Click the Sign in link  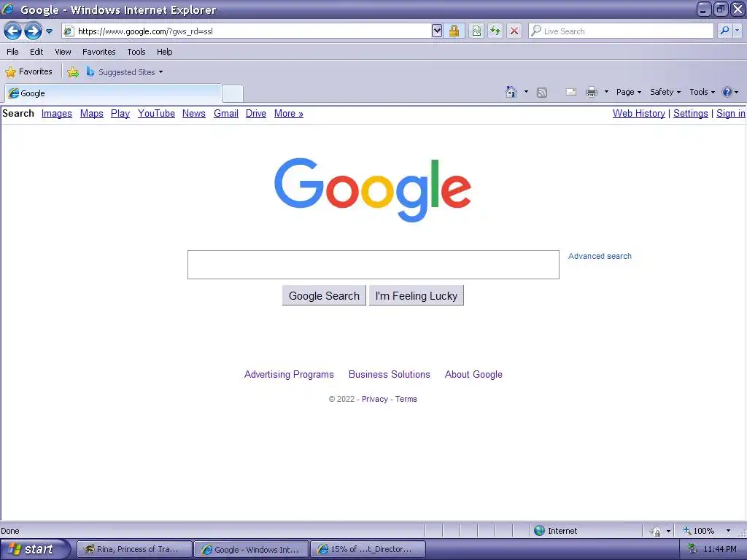click(x=731, y=113)
